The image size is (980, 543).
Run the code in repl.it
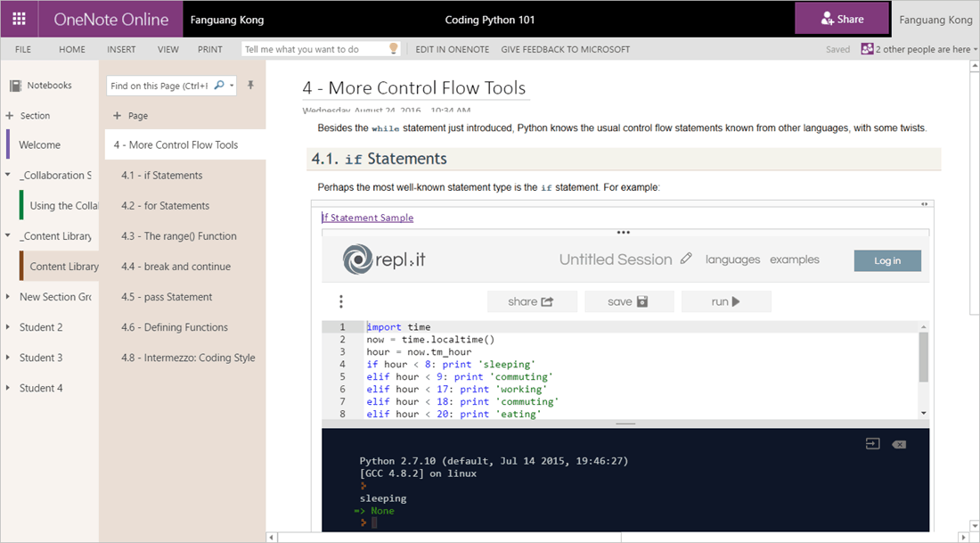[x=726, y=301]
